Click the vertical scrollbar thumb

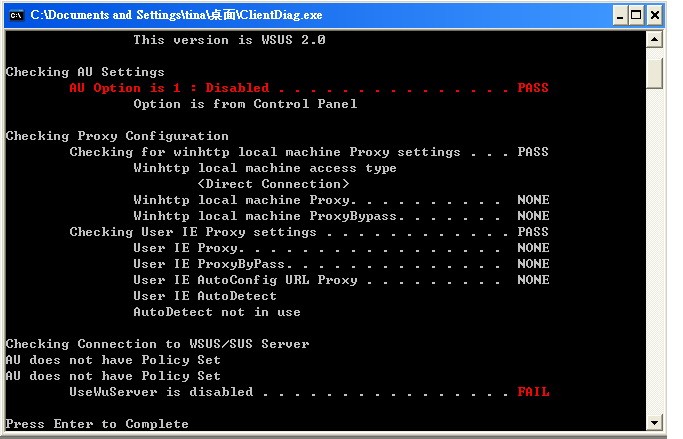tap(655, 72)
